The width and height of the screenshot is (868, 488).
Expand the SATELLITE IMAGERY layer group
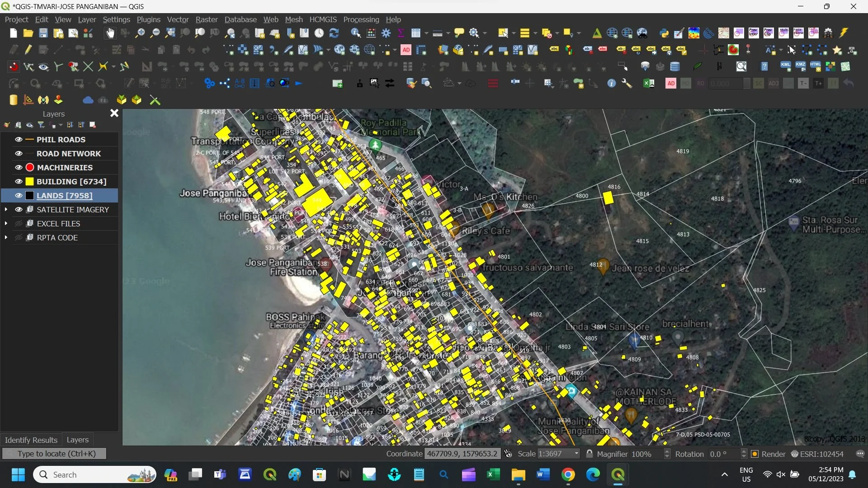6,210
